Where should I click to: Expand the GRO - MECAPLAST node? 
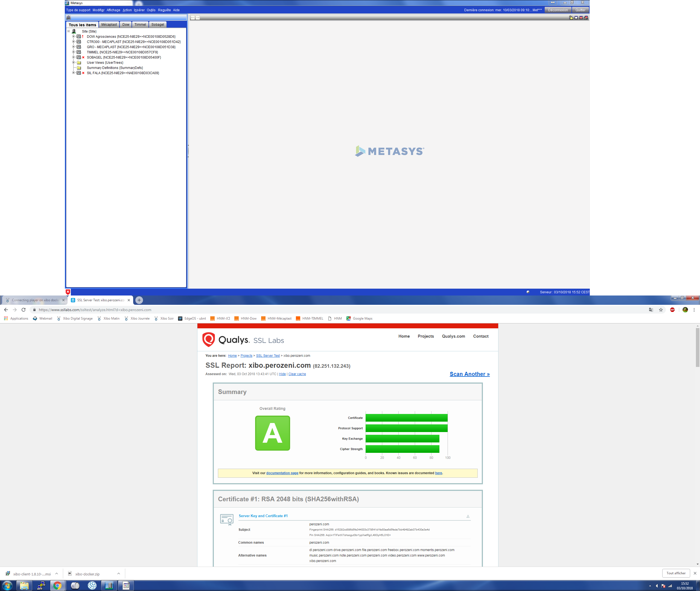coord(74,47)
